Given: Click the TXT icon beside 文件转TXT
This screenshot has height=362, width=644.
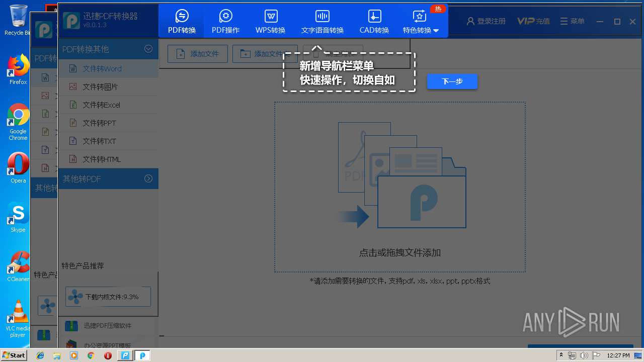Looking at the screenshot, I should click(73, 141).
